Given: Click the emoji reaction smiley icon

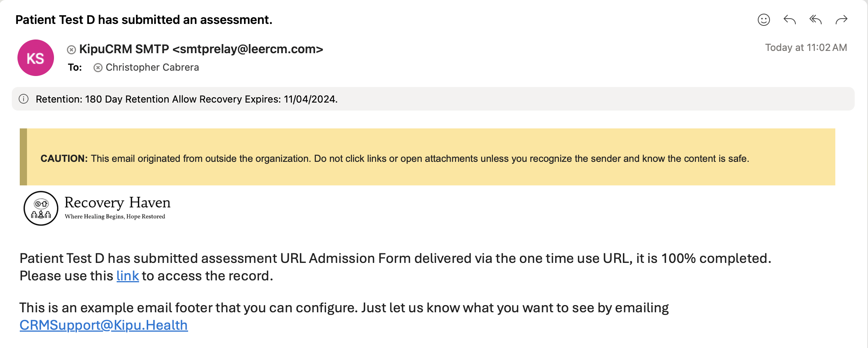Looking at the screenshot, I should [x=763, y=20].
